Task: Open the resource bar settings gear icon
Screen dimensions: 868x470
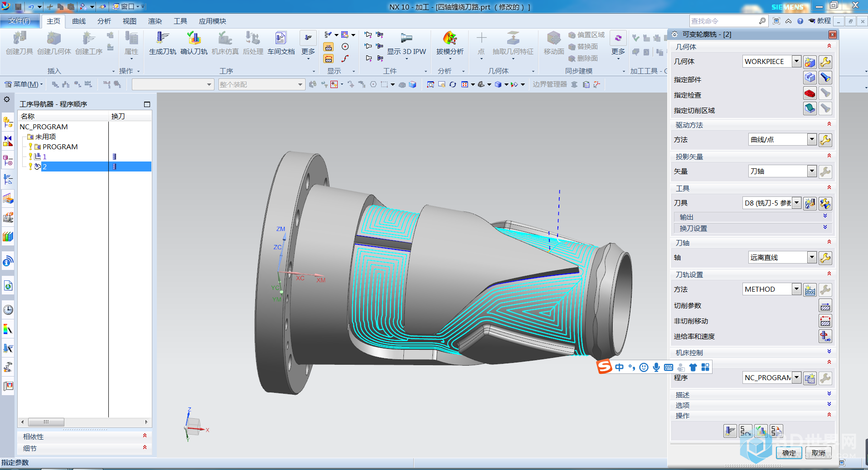Action: (x=7, y=99)
